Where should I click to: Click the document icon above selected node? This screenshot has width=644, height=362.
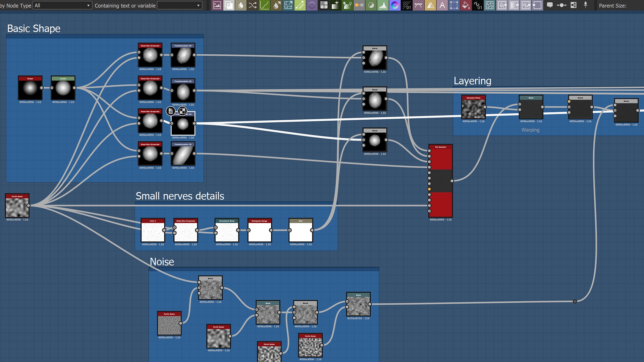(x=171, y=111)
